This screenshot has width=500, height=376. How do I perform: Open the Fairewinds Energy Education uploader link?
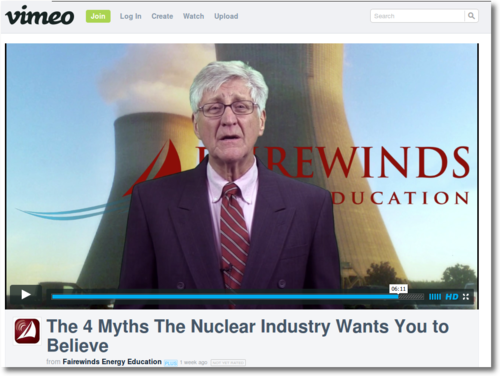point(112,362)
